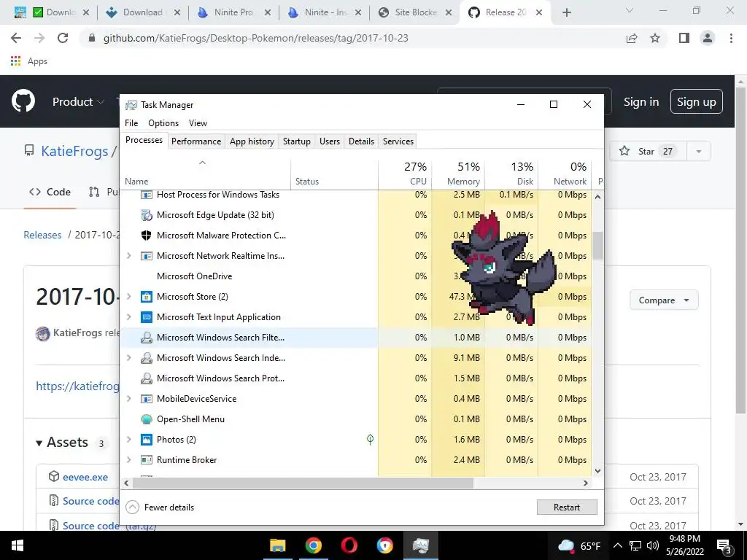Image resolution: width=747 pixels, height=560 pixels.
Task: Select the Open-Shell Menu process icon
Action: [x=146, y=419]
